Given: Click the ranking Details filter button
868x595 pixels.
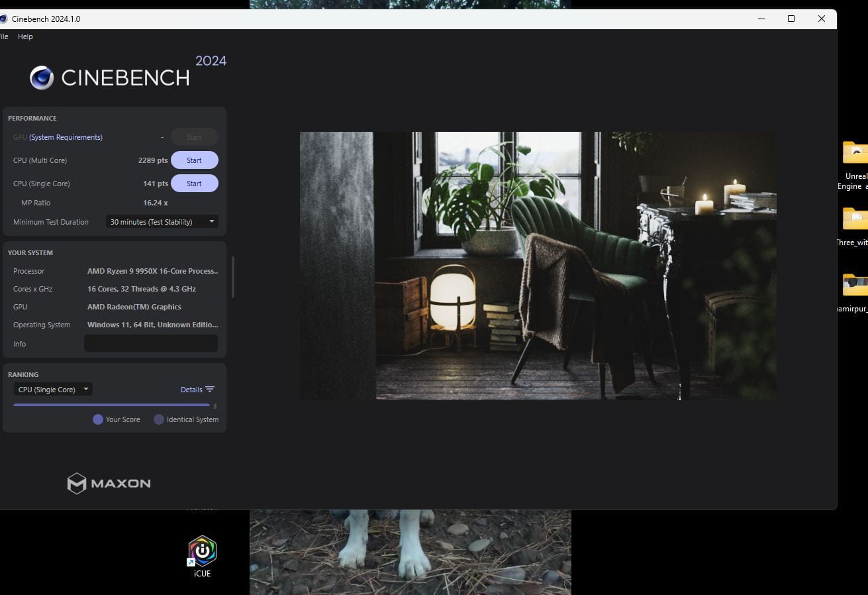Looking at the screenshot, I should [x=197, y=390].
